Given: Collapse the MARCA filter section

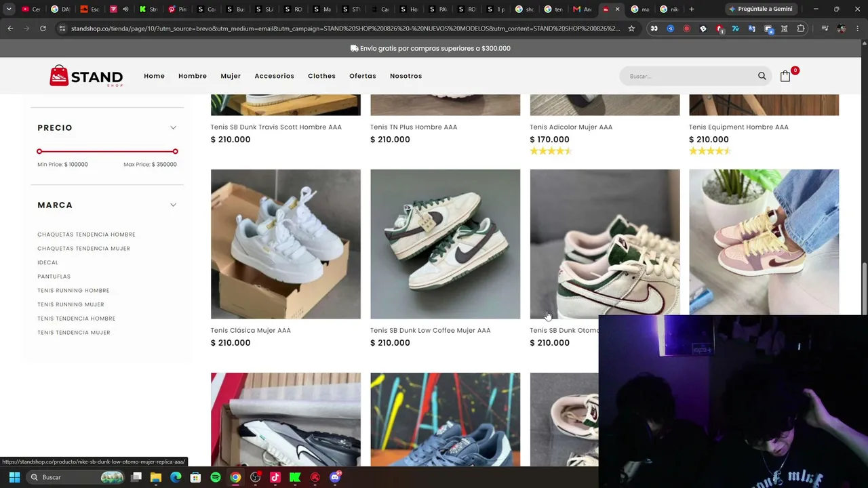Looking at the screenshot, I should click(x=173, y=205).
